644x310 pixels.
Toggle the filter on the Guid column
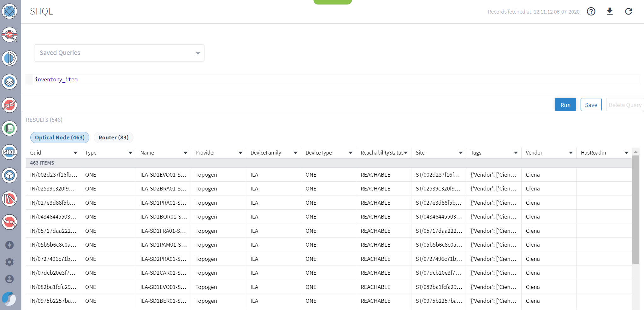click(x=75, y=152)
